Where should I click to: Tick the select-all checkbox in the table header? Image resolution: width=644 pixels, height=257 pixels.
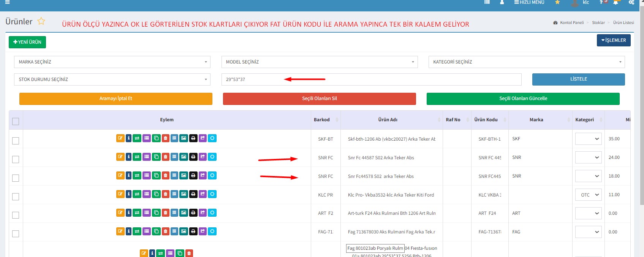pos(16,121)
